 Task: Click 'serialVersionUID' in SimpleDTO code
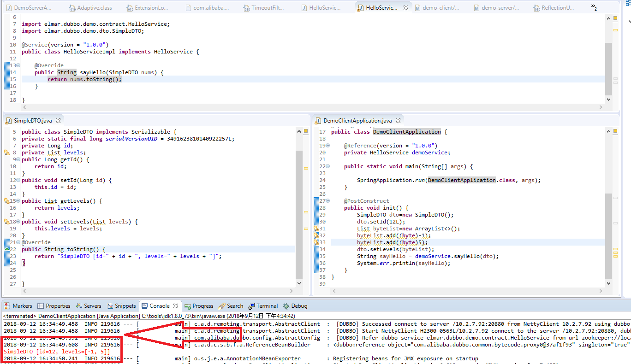click(x=131, y=139)
